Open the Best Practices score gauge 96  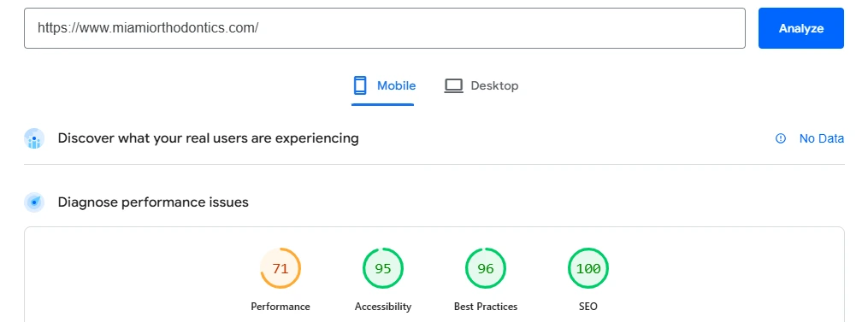pyautogui.click(x=486, y=268)
